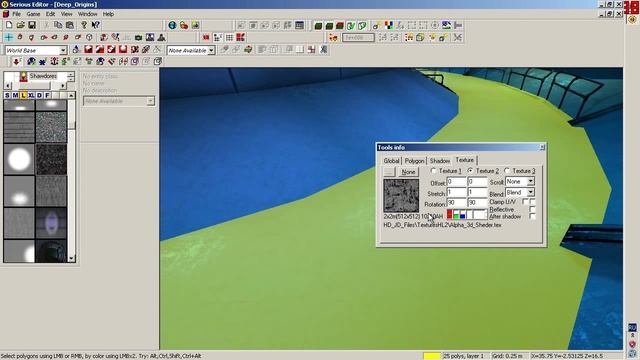Click the red color swatch in Tools info

coord(450,214)
